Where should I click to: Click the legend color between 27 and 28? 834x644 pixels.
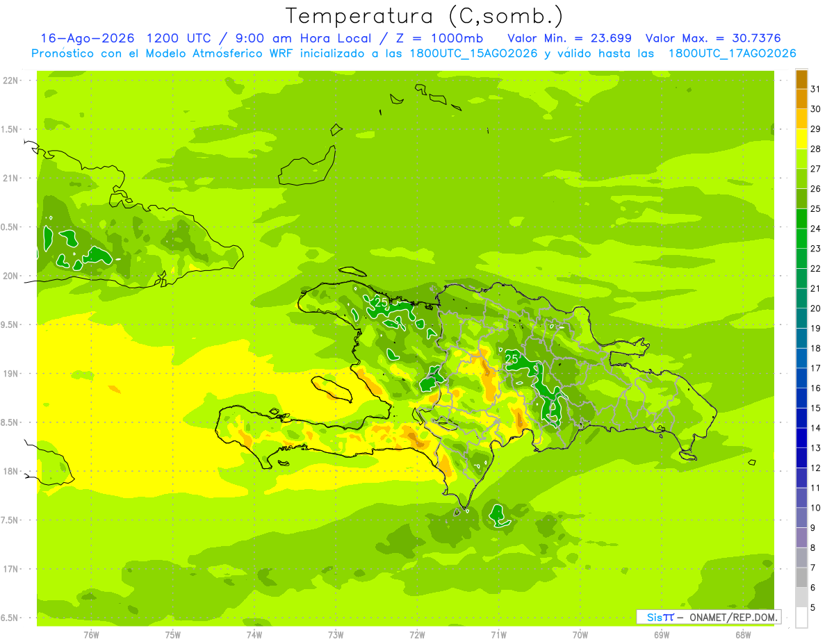click(x=801, y=159)
